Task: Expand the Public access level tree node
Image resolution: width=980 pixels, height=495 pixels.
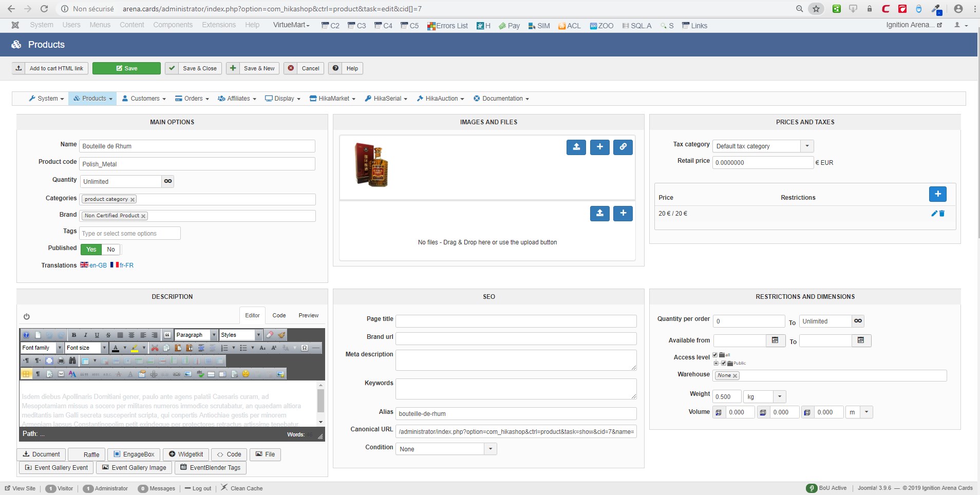Action: pyautogui.click(x=716, y=363)
